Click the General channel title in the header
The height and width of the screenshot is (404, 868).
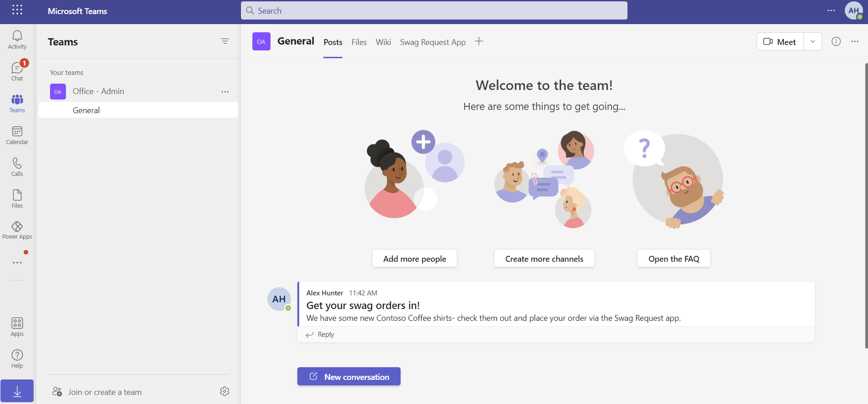pyautogui.click(x=296, y=41)
